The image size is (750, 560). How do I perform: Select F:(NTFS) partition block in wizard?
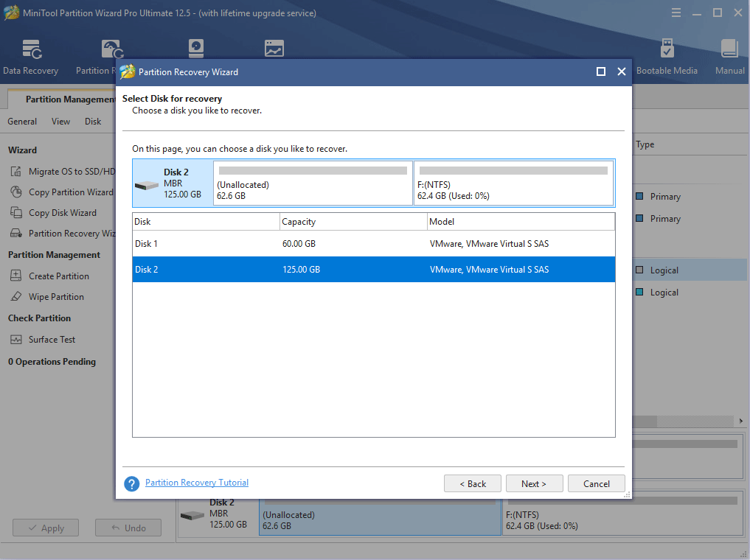point(514,183)
